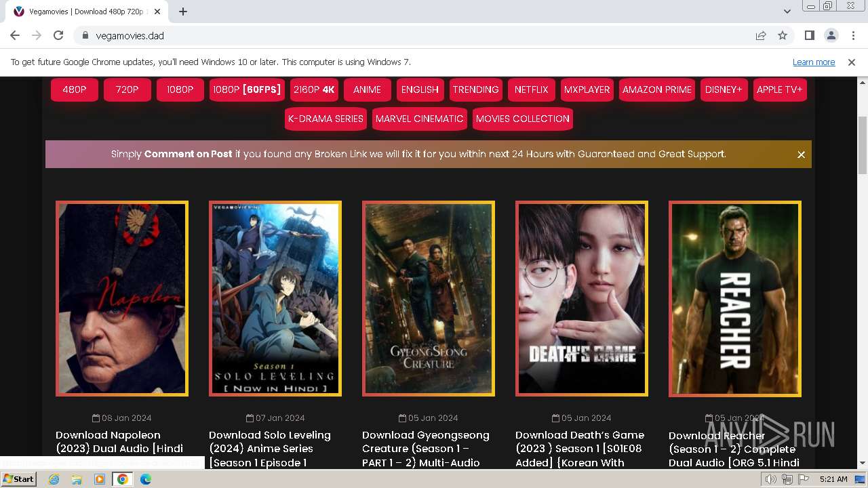Open the volume speaker tray icon
The width and height of the screenshot is (868, 488).
[x=771, y=479]
